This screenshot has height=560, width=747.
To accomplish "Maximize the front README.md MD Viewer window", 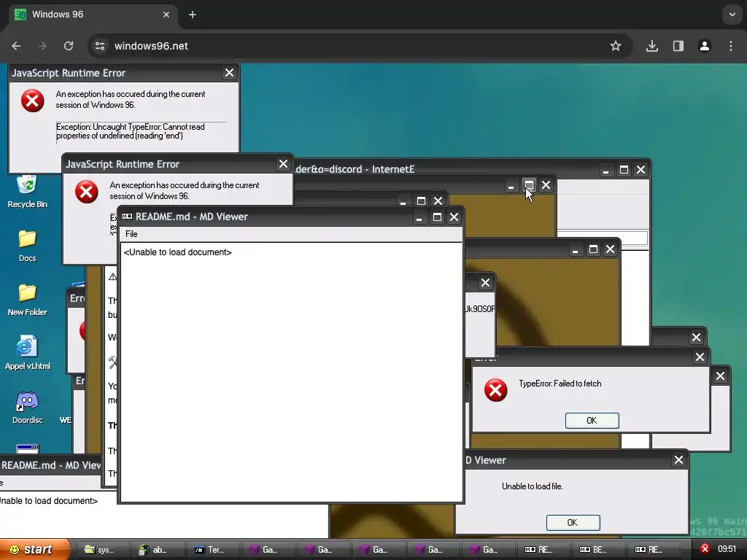I will [x=437, y=217].
